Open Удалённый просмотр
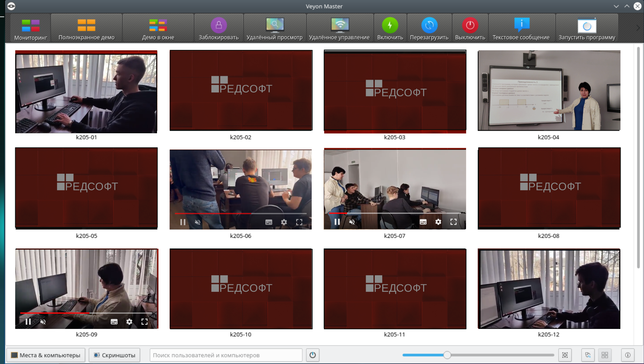 click(x=275, y=29)
